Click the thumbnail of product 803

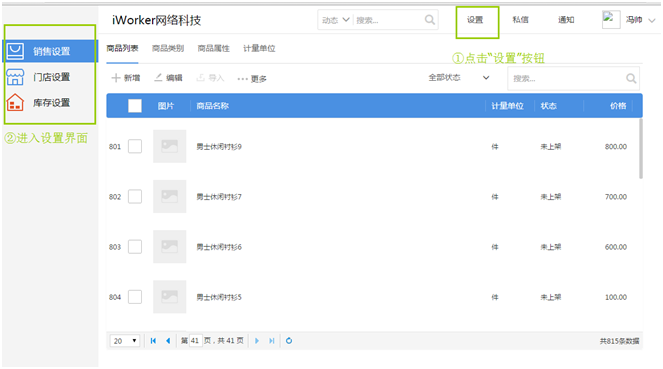click(170, 247)
